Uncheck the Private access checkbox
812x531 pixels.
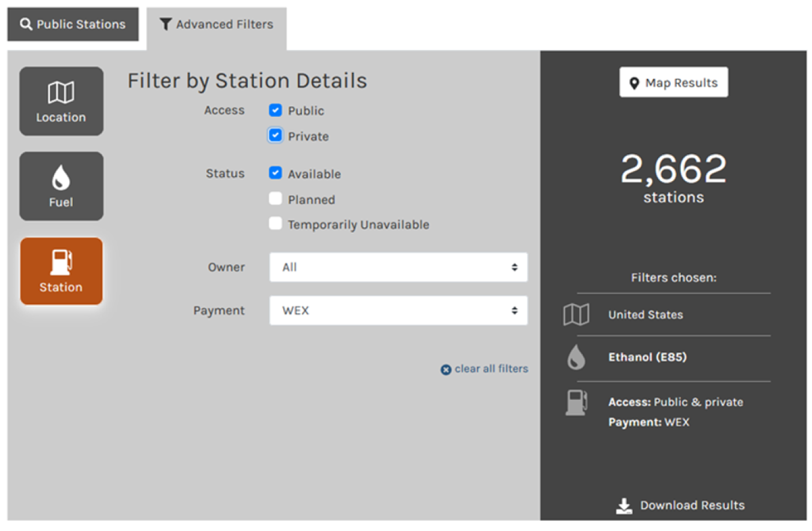click(275, 135)
